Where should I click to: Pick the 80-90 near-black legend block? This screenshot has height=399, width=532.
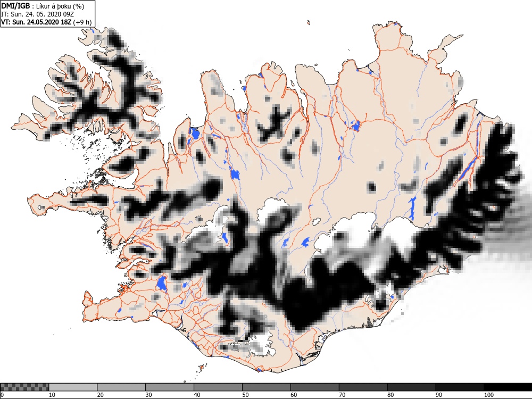point(412,387)
